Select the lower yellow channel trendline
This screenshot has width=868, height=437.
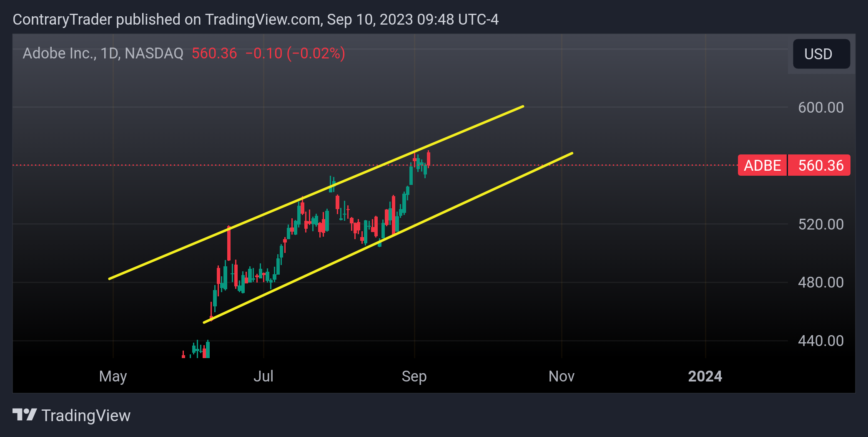point(388,238)
